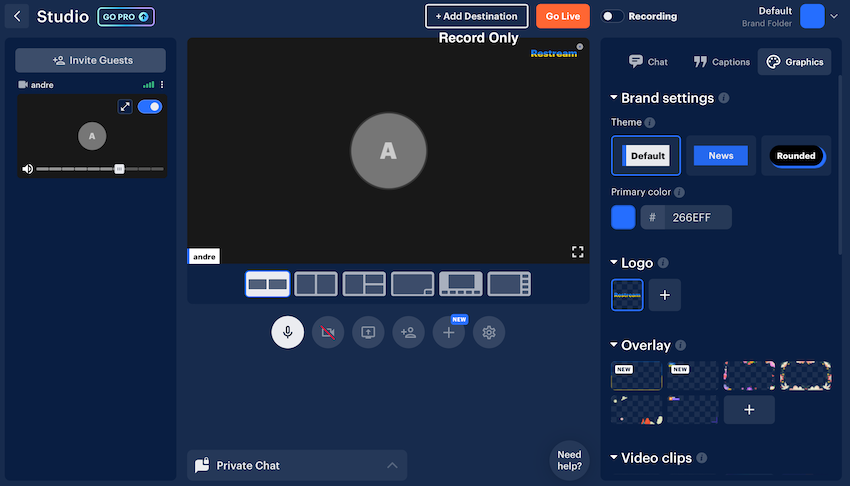Switch to the Chat tab

[647, 62]
